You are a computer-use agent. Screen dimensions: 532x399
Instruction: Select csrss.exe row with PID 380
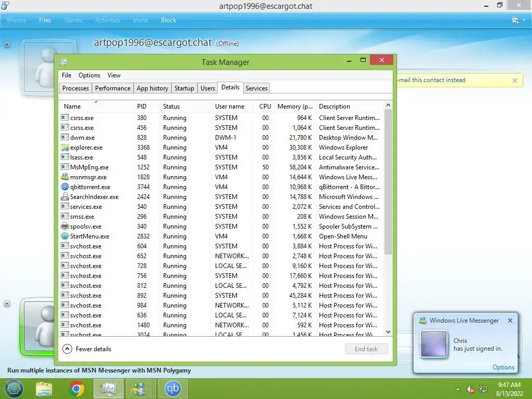click(x=221, y=118)
